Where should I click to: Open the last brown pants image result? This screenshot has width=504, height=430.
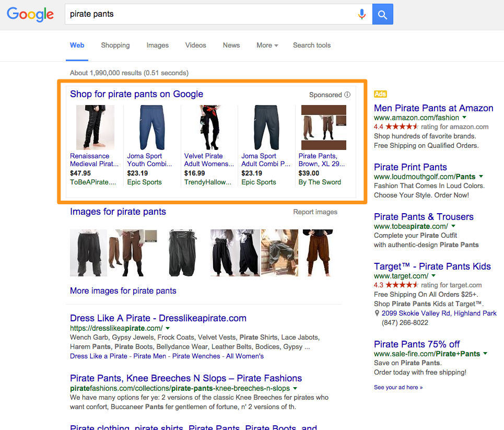click(318, 253)
